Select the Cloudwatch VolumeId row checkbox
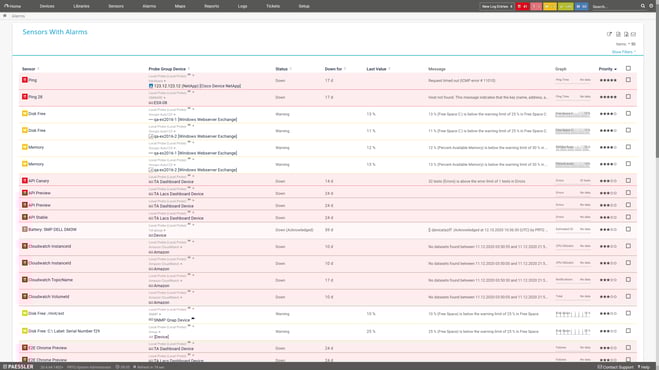 pos(628,296)
